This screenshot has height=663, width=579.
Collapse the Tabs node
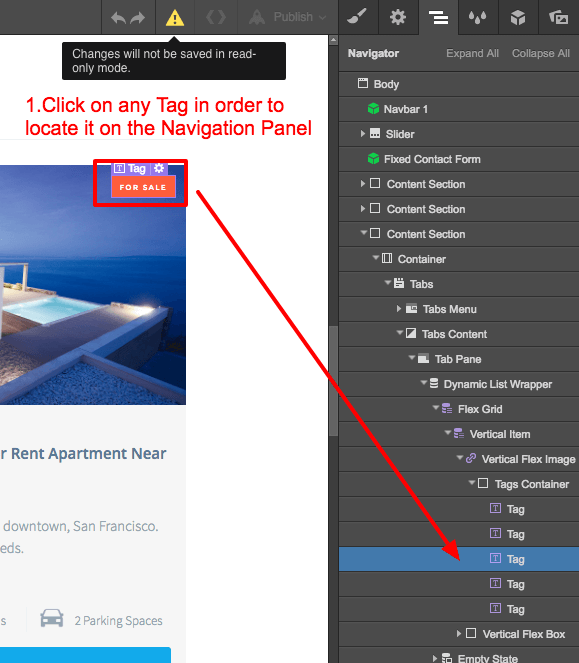pos(387,283)
